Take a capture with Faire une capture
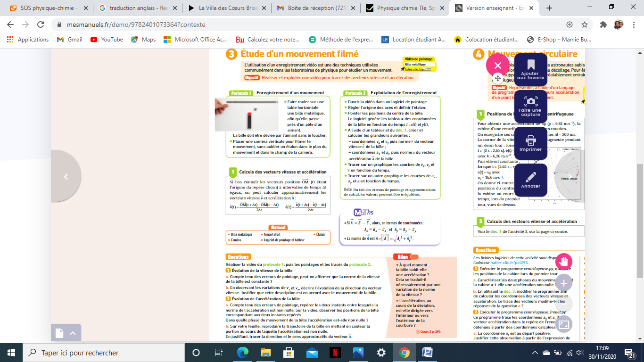This screenshot has width=644, height=362. (x=530, y=106)
